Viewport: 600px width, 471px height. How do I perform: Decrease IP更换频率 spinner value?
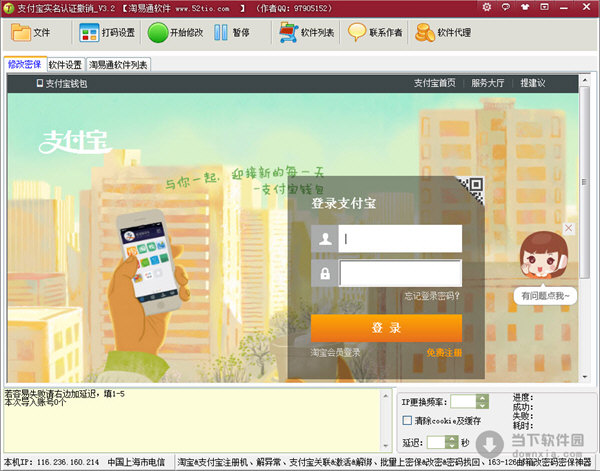tap(482, 405)
